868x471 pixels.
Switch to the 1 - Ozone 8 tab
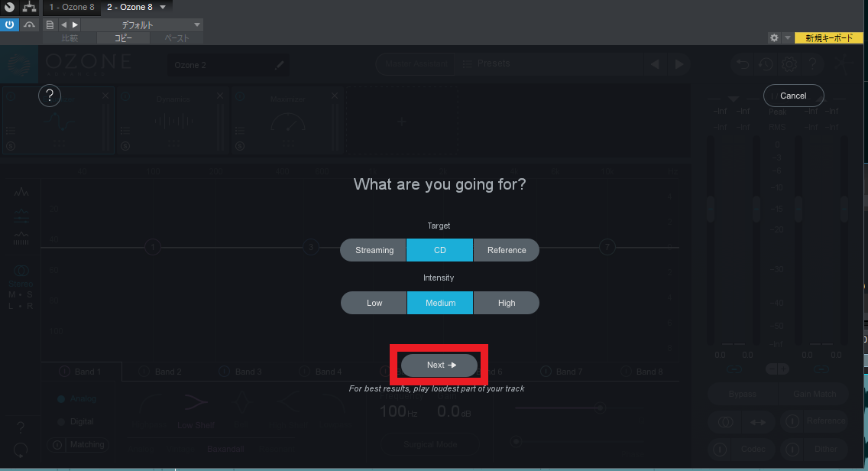click(x=71, y=7)
